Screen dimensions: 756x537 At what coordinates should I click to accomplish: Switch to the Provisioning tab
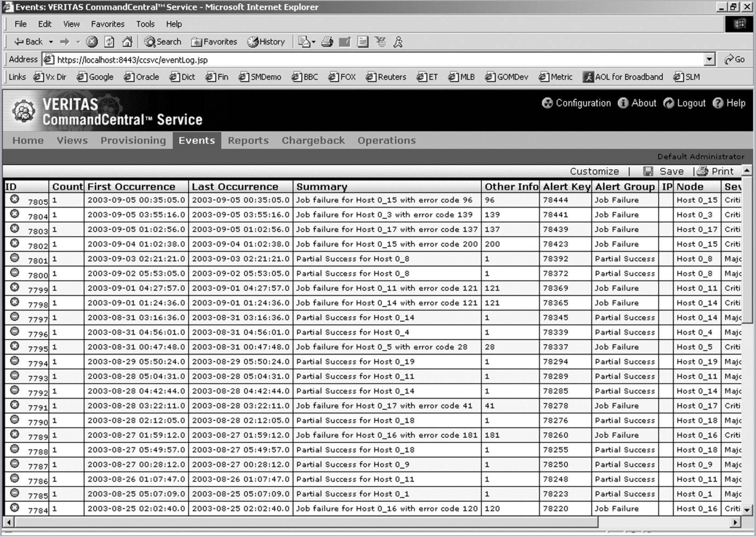[133, 140]
